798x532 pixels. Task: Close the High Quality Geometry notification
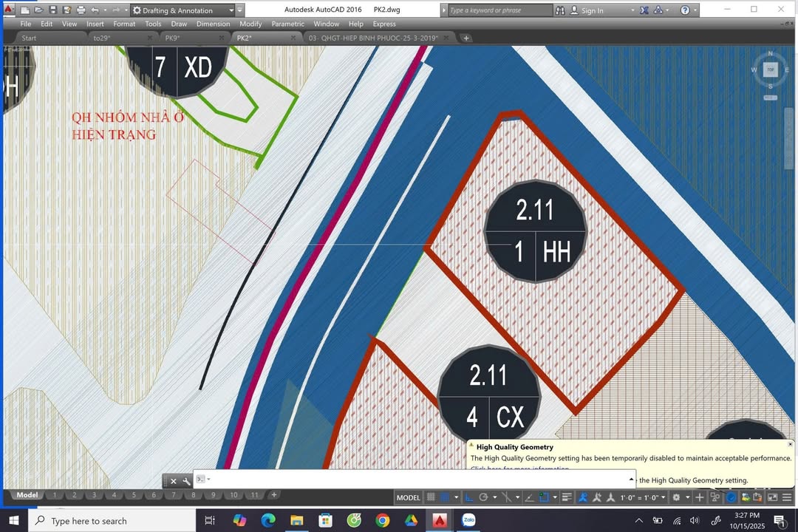click(x=790, y=444)
